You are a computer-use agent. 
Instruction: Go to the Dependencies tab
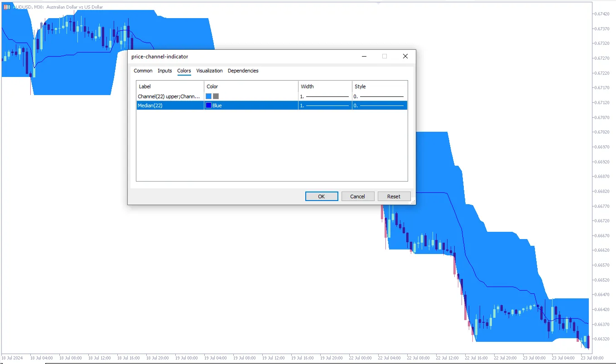(243, 71)
